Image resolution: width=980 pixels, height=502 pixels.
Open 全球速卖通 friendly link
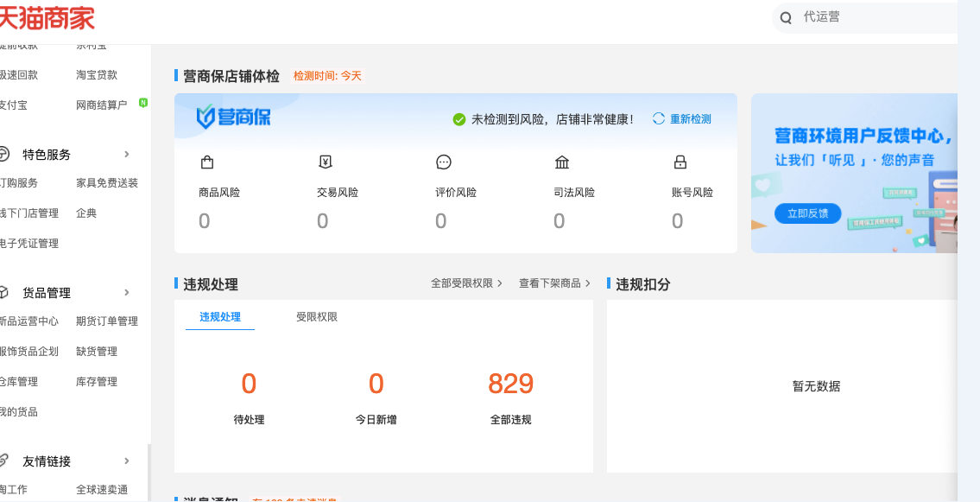tap(102, 490)
